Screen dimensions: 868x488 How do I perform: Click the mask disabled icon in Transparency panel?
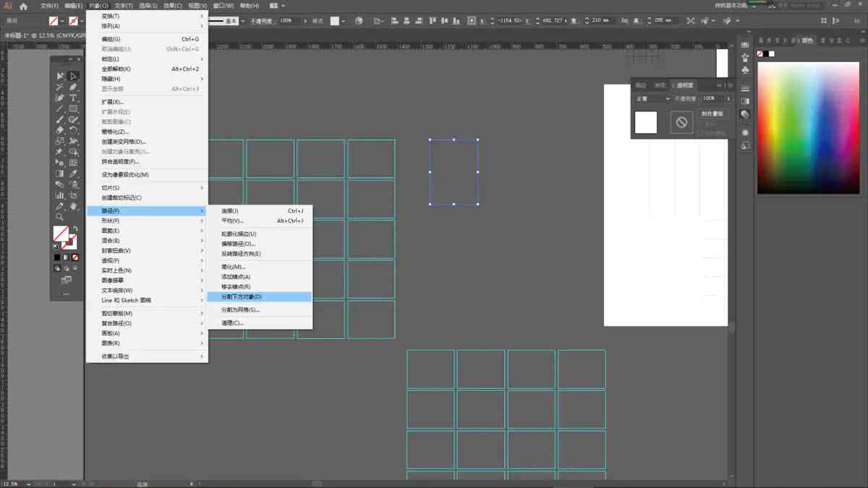click(681, 122)
